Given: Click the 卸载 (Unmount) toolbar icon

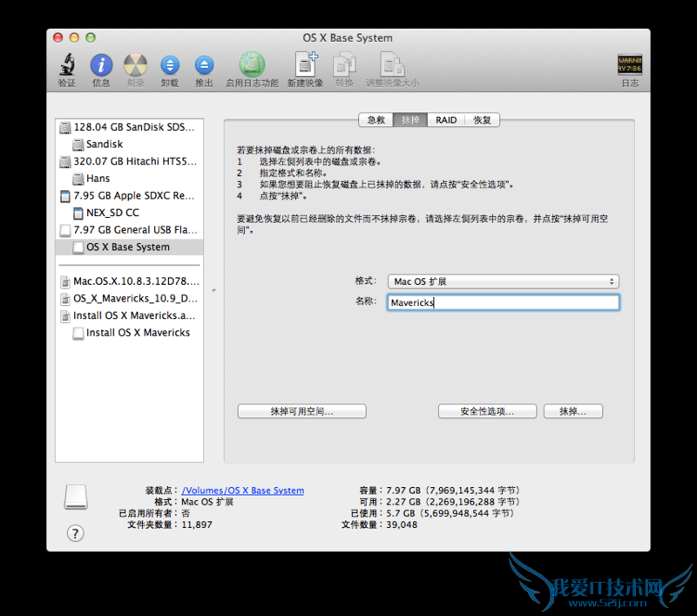Looking at the screenshot, I should tap(169, 65).
